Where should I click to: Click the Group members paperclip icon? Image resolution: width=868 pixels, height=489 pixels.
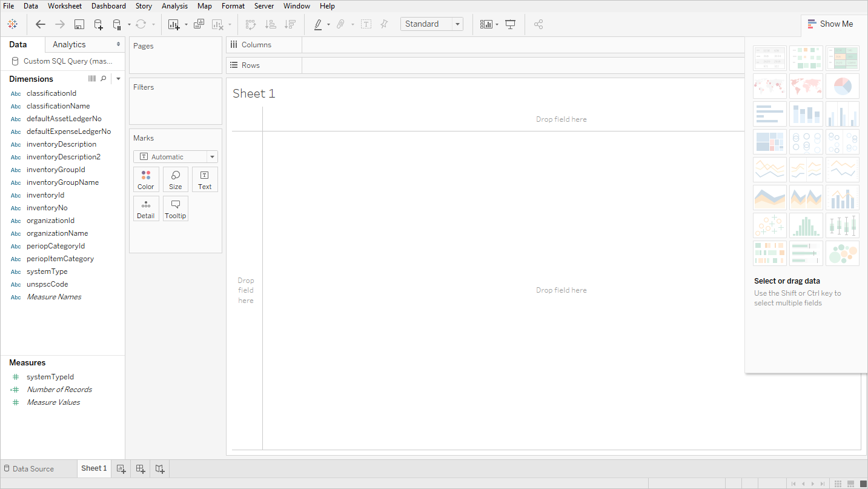click(x=340, y=24)
